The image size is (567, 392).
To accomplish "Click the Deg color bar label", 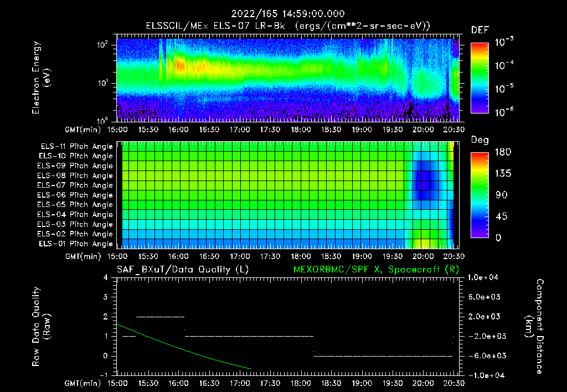I will point(480,140).
